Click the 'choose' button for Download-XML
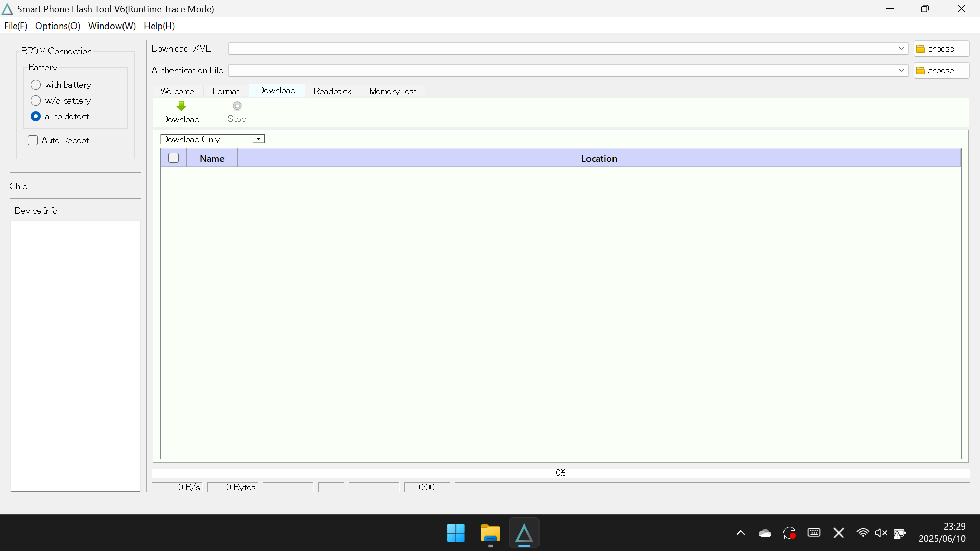This screenshot has width=980, height=551. click(941, 48)
